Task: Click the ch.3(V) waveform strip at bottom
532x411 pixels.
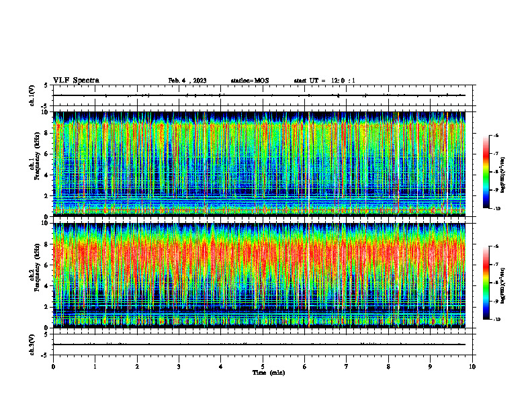Action: click(263, 345)
